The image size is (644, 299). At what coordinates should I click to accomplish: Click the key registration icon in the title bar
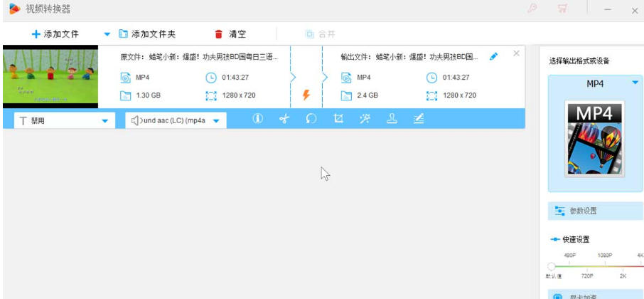[x=532, y=9]
